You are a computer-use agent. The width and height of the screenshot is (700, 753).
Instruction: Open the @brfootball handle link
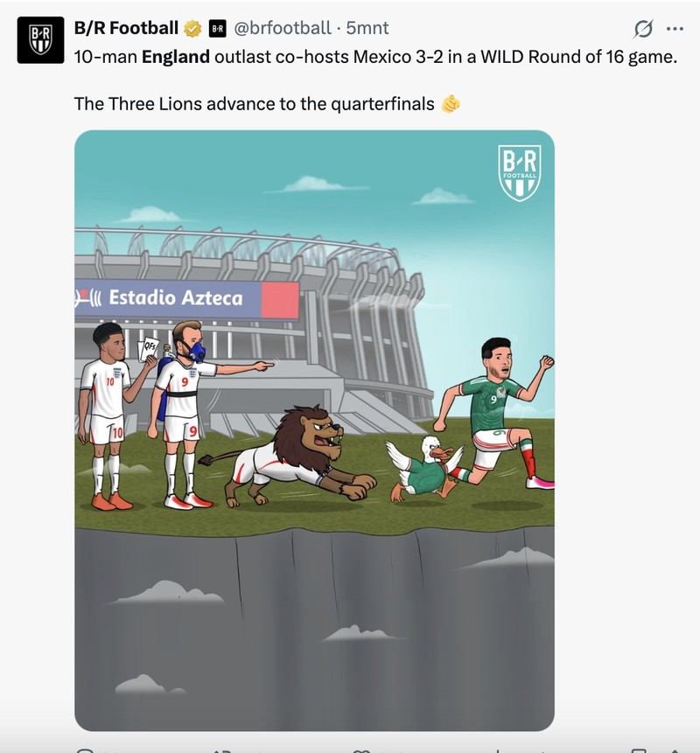[283, 28]
